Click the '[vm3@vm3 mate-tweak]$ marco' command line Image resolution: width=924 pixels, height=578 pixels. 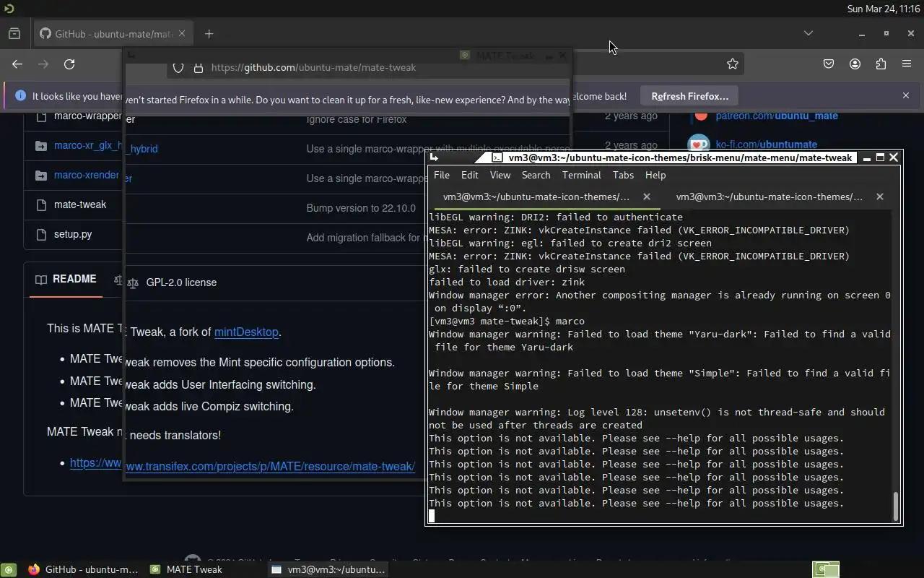tap(507, 321)
